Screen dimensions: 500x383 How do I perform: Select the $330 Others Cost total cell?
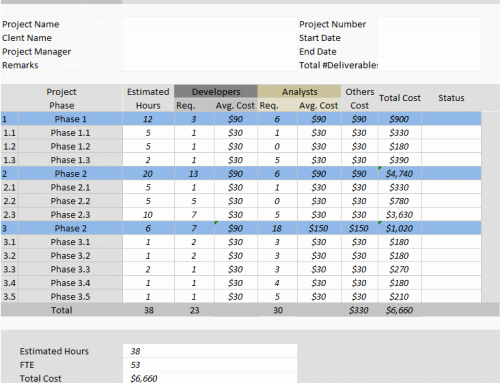tap(359, 310)
